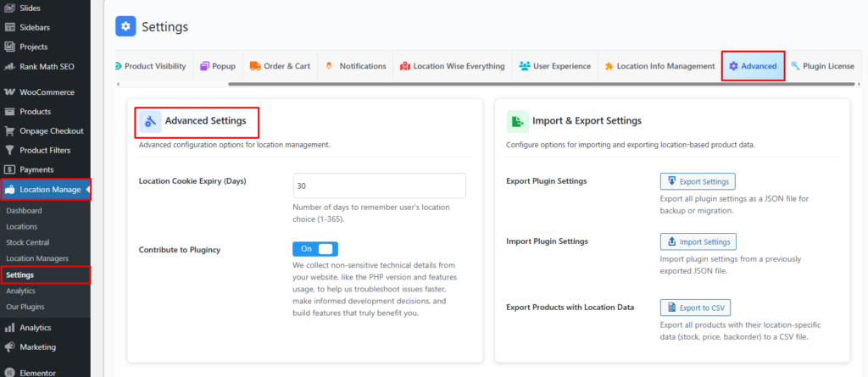The height and width of the screenshot is (377, 868).
Task: Click the Rank Math SEO icon
Action: click(9, 66)
